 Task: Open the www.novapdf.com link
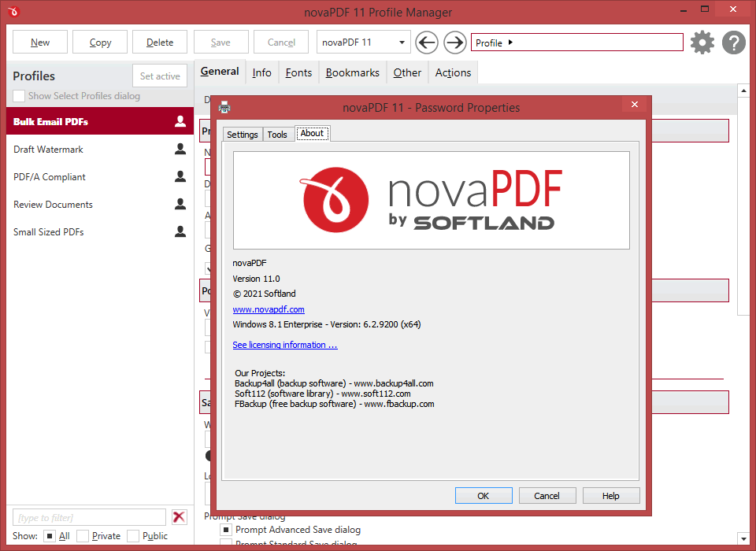[x=269, y=309]
